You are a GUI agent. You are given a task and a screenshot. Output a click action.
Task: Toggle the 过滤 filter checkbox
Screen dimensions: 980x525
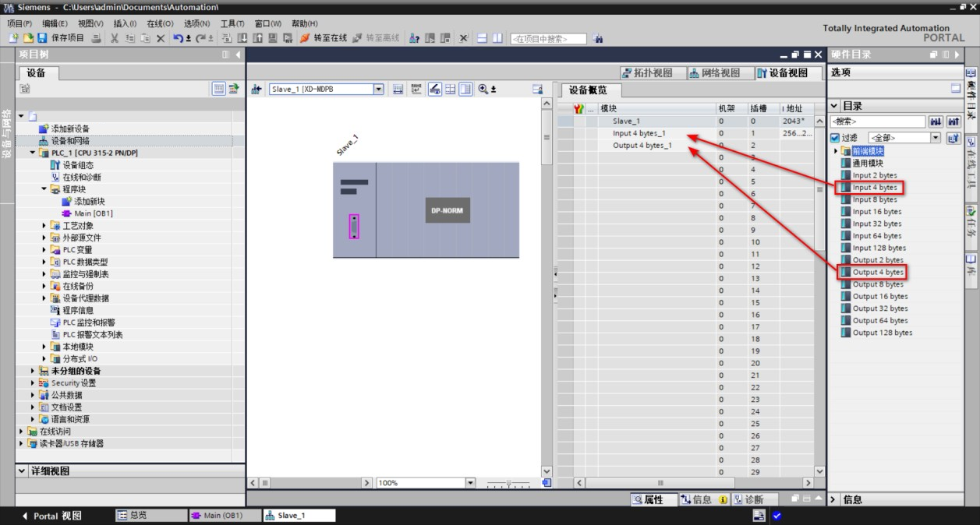pos(835,138)
